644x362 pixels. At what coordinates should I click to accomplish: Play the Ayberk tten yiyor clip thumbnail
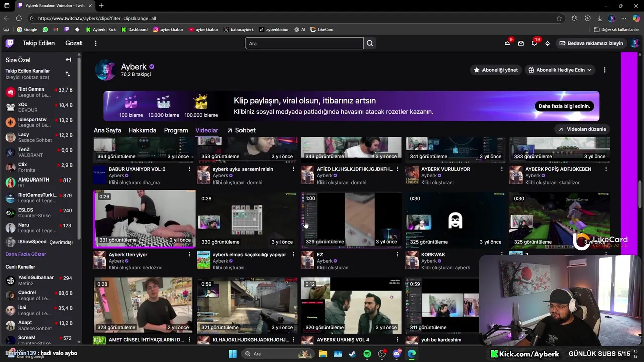coord(144,219)
